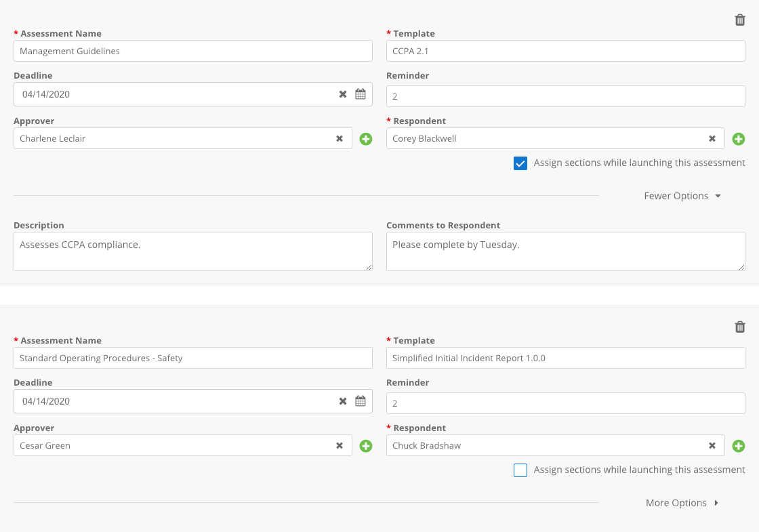Viewport: 759px width, 532px height.
Task: Add another approver next to Cesar Green
Action: (x=366, y=446)
